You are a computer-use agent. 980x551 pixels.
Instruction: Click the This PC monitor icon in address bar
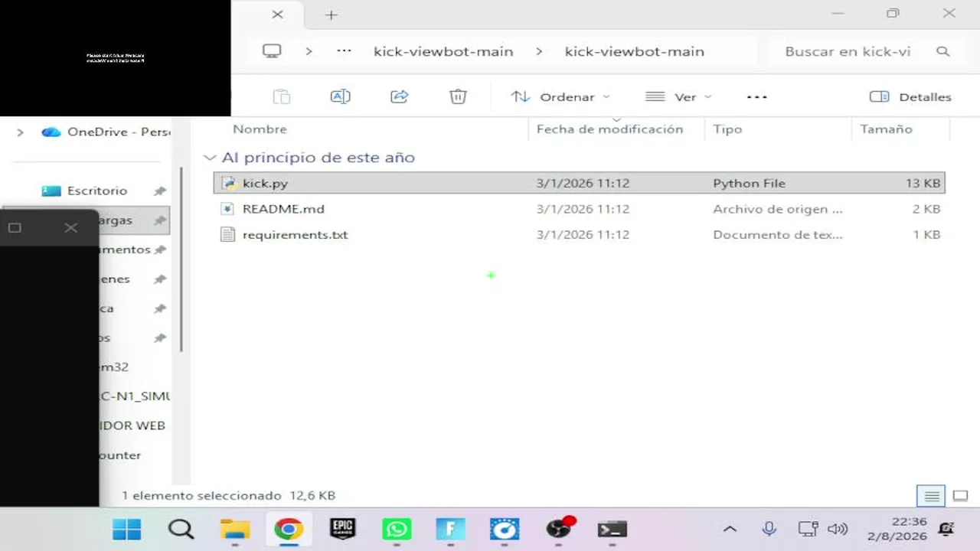tap(272, 51)
